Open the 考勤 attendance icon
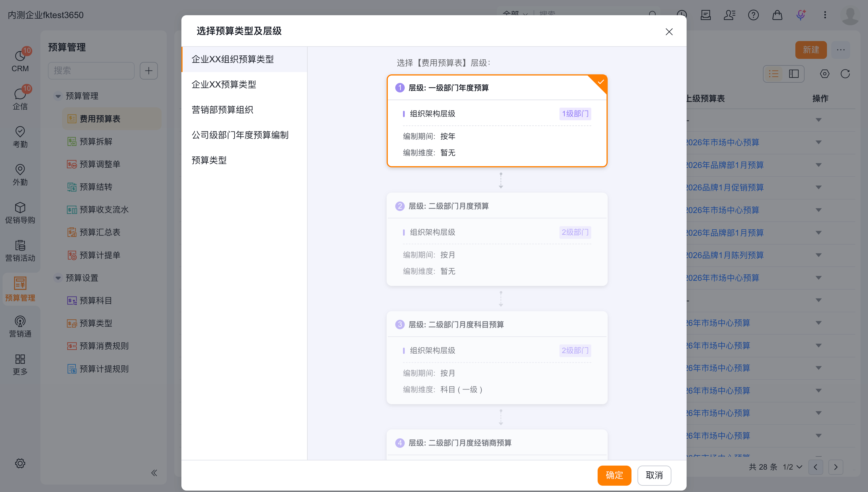This screenshot has height=492, width=868. click(x=20, y=132)
